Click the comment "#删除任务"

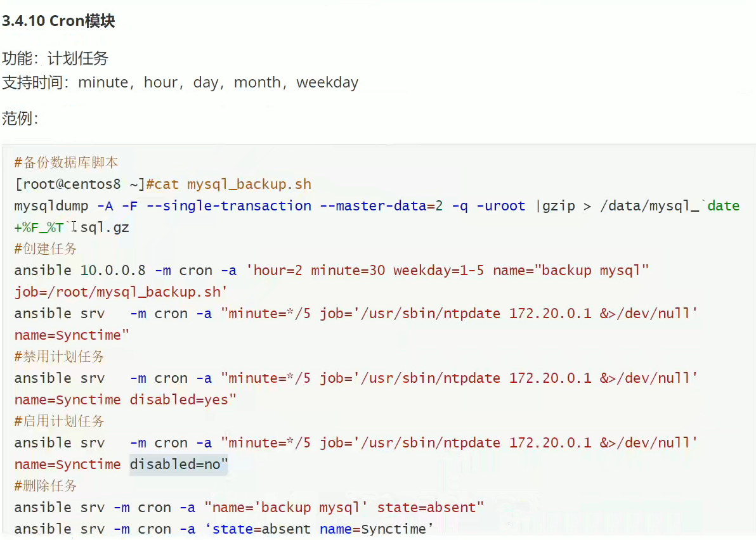pos(45,485)
